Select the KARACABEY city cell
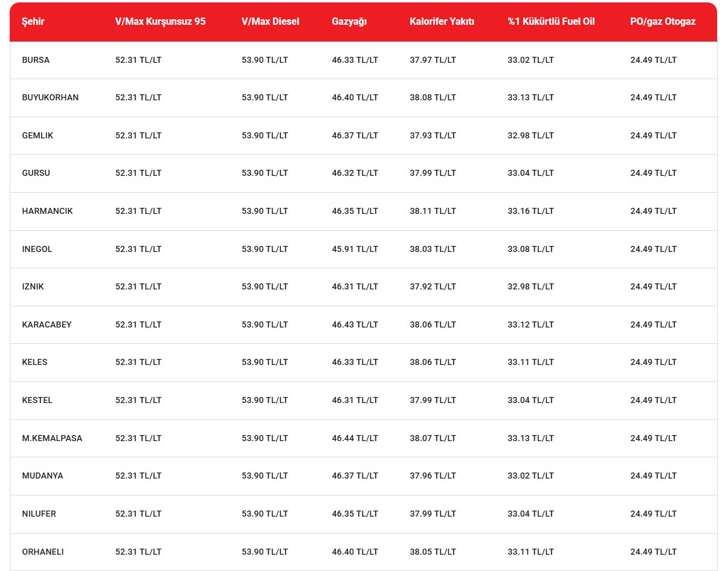This screenshot has width=728, height=571. click(47, 324)
